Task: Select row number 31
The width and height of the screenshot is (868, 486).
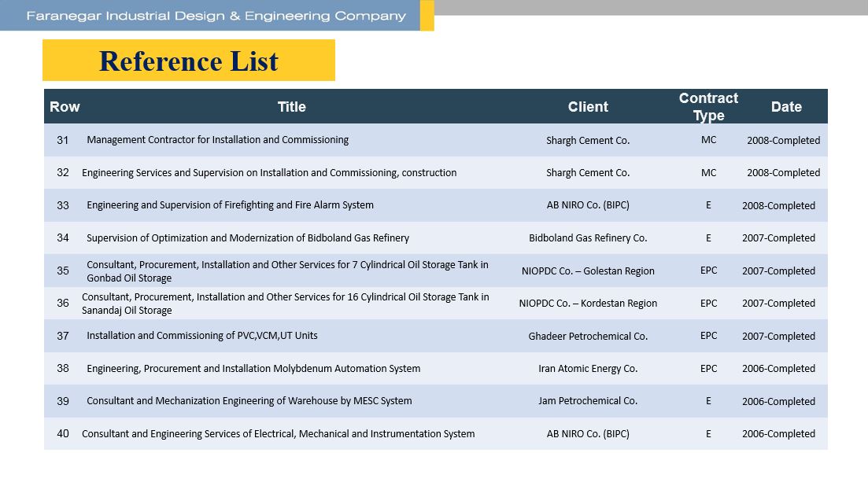Action: tap(62, 140)
